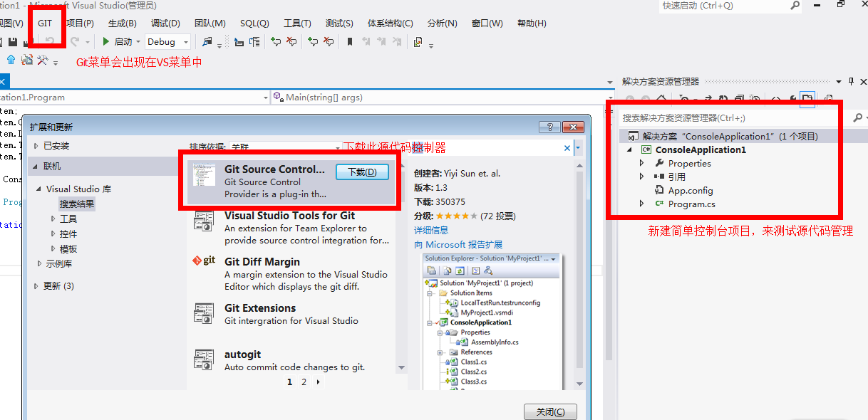Click the 详细信息 details link

point(431,230)
